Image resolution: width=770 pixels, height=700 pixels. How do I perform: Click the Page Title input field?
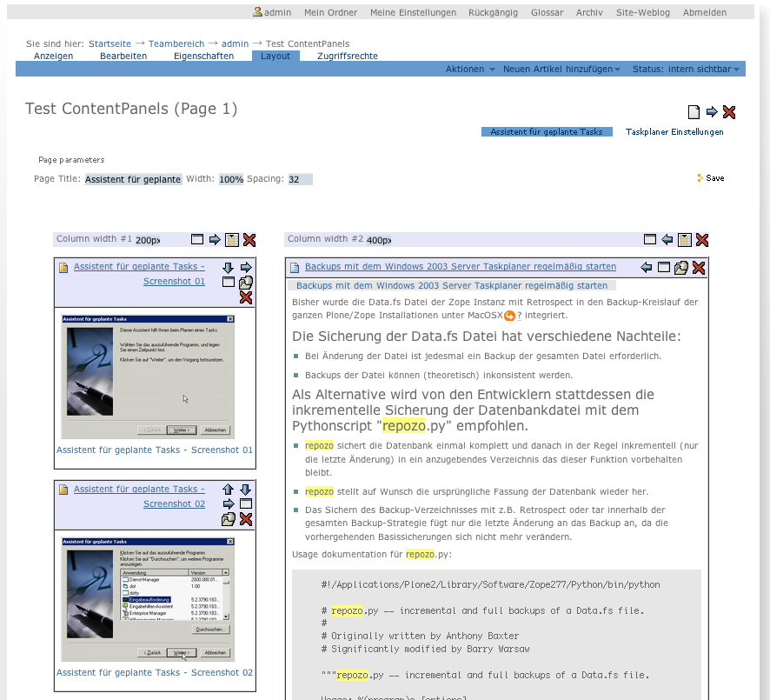coord(133,179)
